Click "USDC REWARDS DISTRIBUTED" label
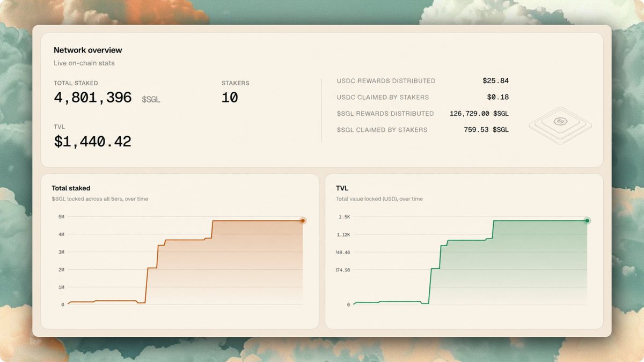Viewport: 644px width, 362px height. click(x=386, y=81)
